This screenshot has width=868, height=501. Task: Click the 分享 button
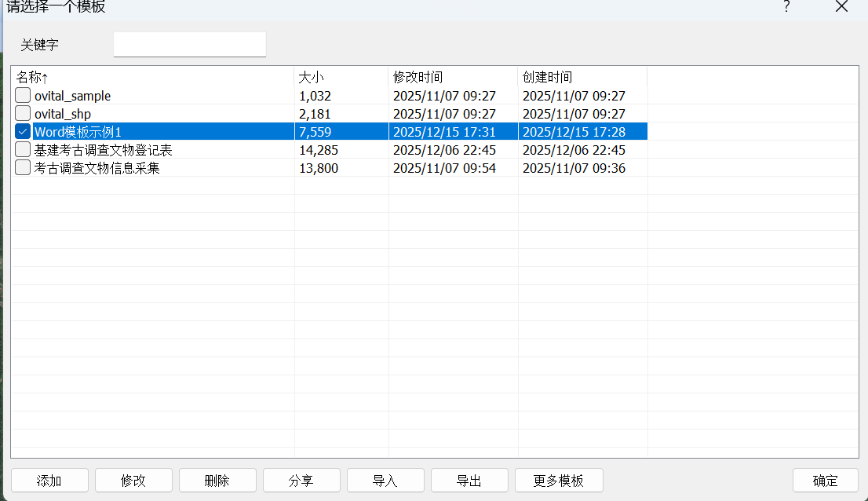click(x=301, y=481)
